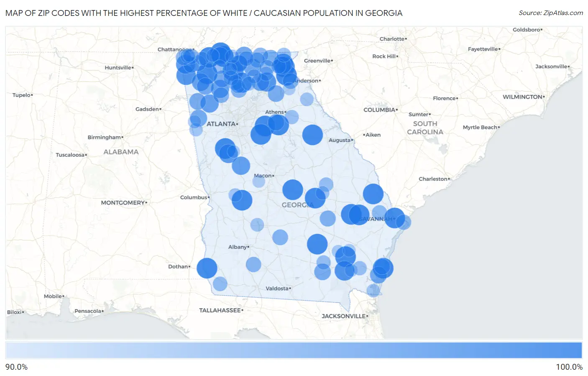The image size is (588, 376).
Task: Click the SOUTH CAROLINA state label
Action: point(425,128)
